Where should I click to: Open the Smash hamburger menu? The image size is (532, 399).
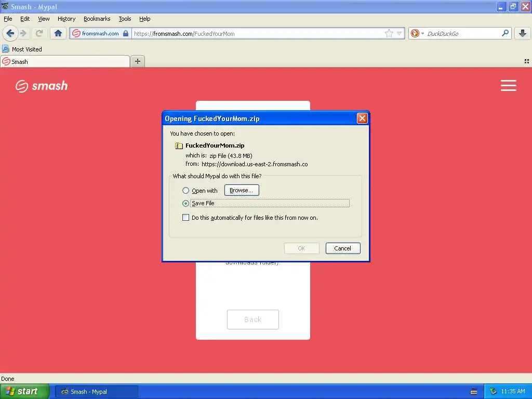(x=508, y=86)
